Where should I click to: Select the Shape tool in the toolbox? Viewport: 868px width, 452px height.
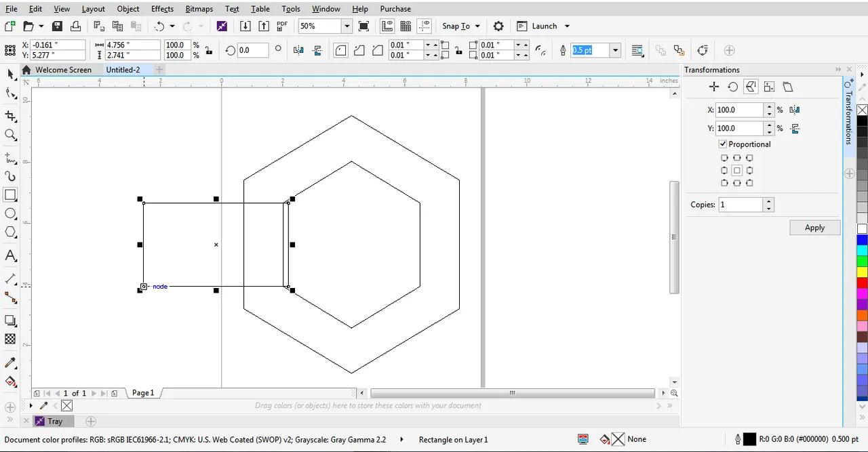[x=10, y=94]
